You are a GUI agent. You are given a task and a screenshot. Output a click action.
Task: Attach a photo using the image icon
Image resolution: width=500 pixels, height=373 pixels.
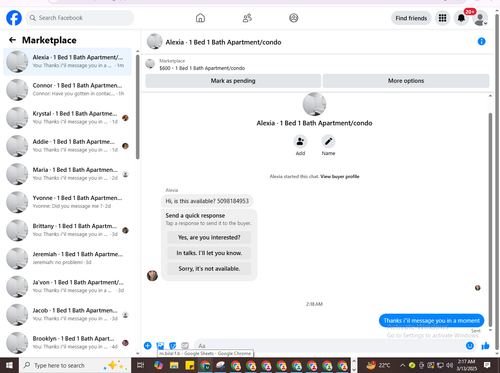point(160,346)
